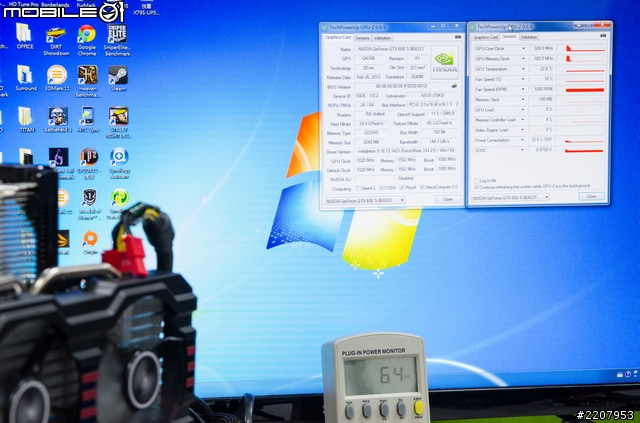
Task: Click the BIOS Version field
Action: point(402,87)
